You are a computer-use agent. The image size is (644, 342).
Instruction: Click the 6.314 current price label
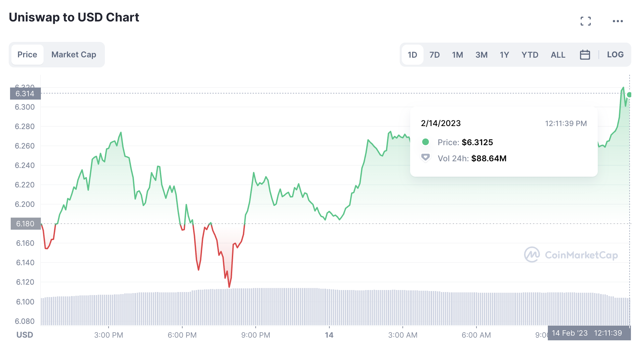(25, 94)
